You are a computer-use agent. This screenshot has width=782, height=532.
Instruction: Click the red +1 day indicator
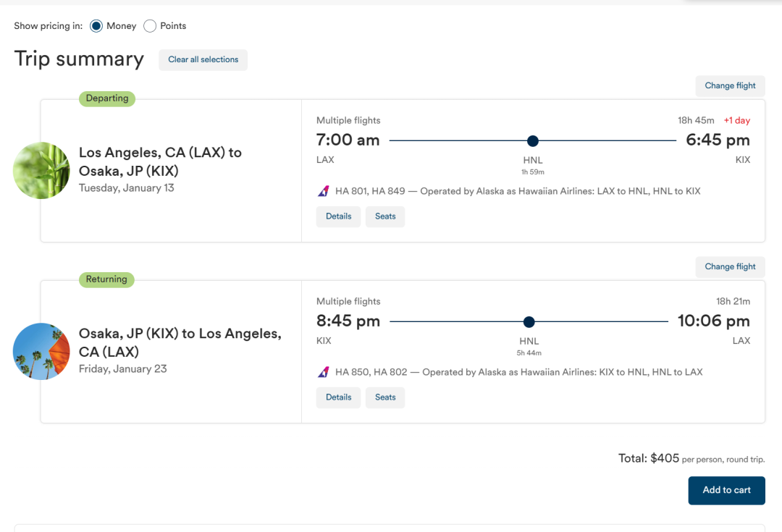[736, 121]
